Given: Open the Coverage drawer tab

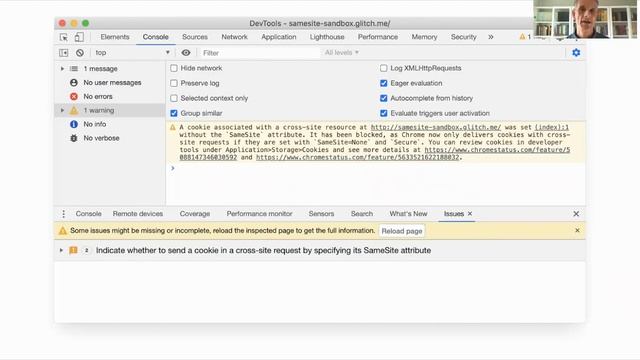Looking at the screenshot, I should point(195,214).
